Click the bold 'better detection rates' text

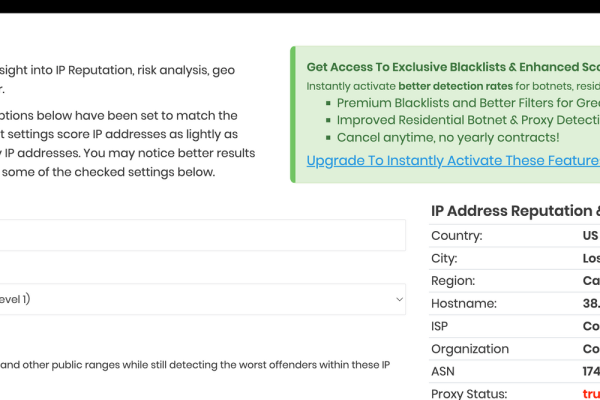[442, 86]
